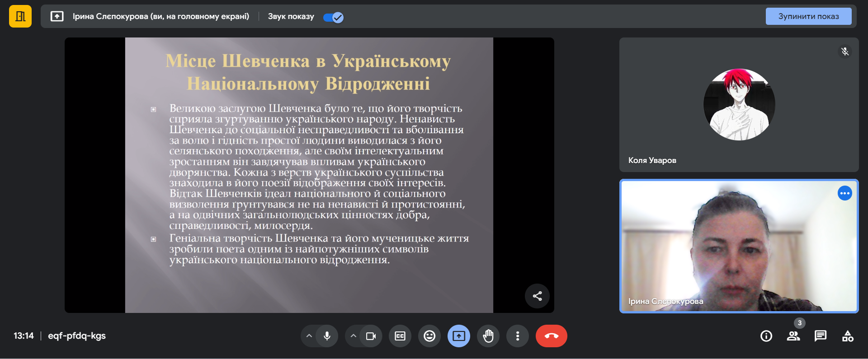Image resolution: width=868 pixels, height=359 pixels.
Task: Turn on closed captions
Action: pyautogui.click(x=400, y=336)
